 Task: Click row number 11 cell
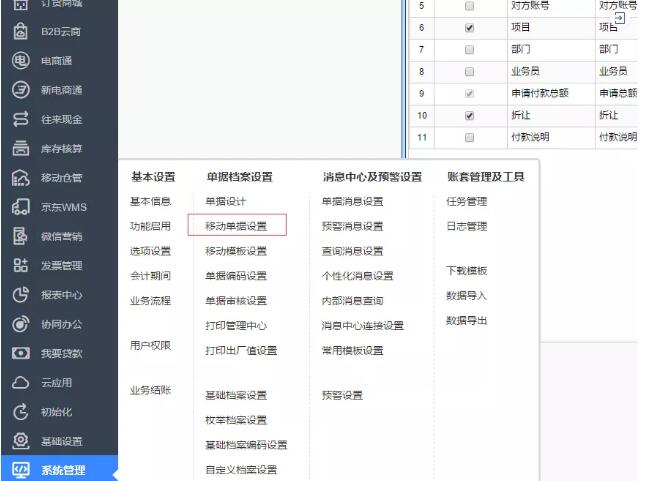pyautogui.click(x=422, y=137)
